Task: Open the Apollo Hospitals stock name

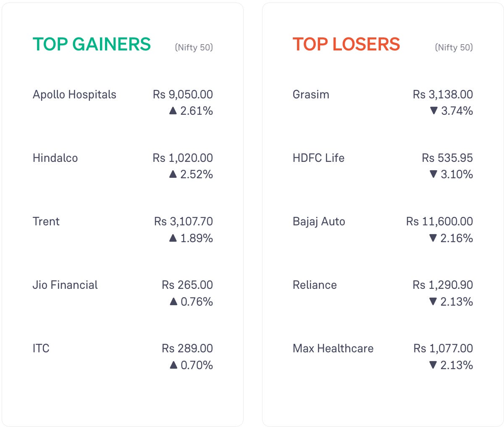Action: [x=74, y=95]
